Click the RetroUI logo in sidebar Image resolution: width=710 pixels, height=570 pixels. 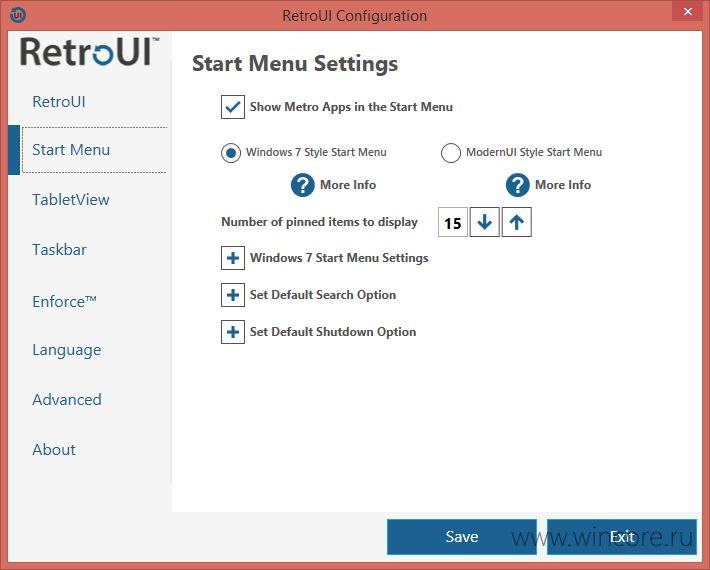tap(90, 52)
